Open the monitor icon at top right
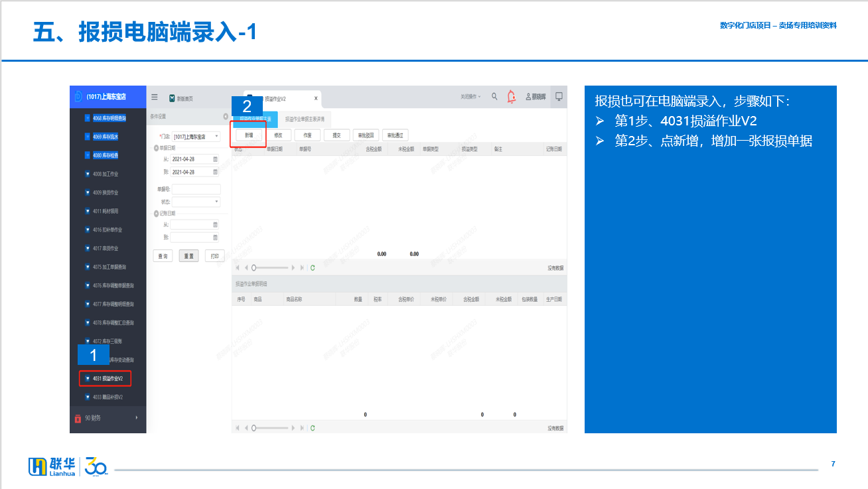This screenshot has height=489, width=868. point(559,96)
